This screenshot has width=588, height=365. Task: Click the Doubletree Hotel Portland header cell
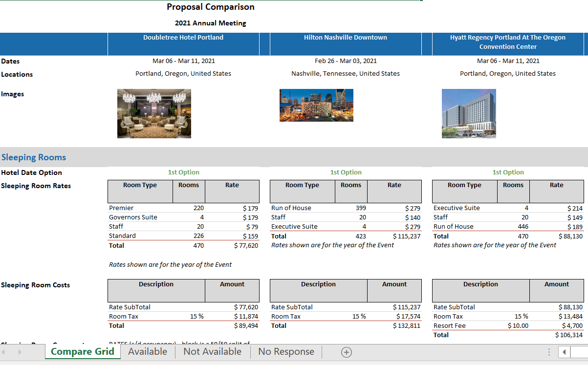(183, 38)
